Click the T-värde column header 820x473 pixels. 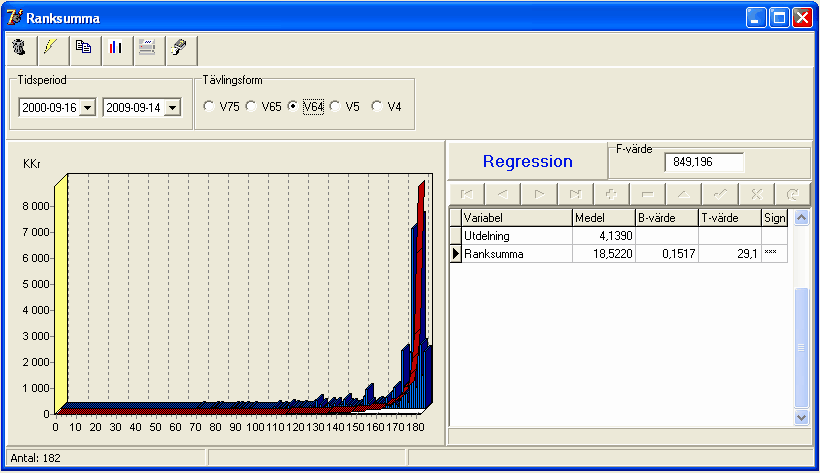[730, 218]
